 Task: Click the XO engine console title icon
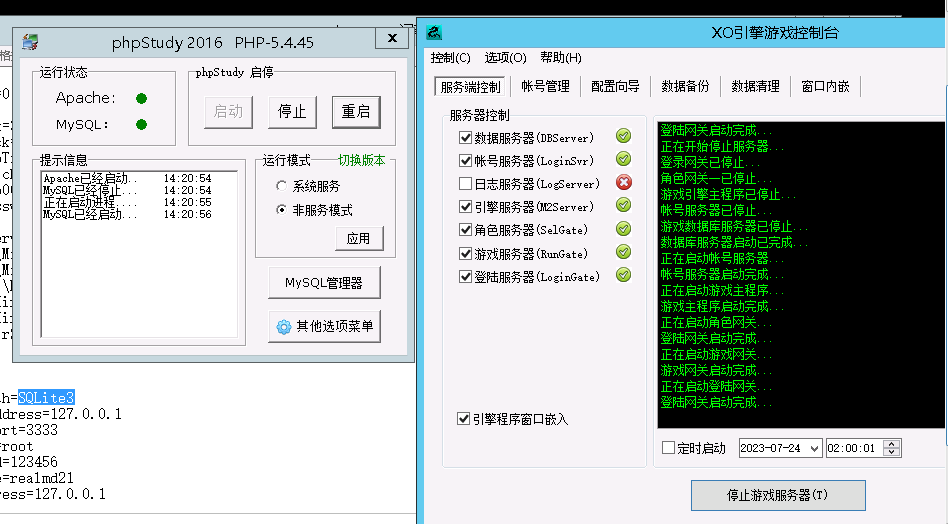point(433,33)
